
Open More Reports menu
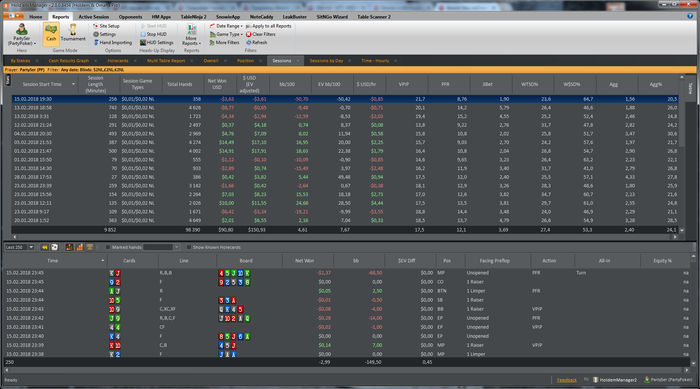click(x=191, y=35)
